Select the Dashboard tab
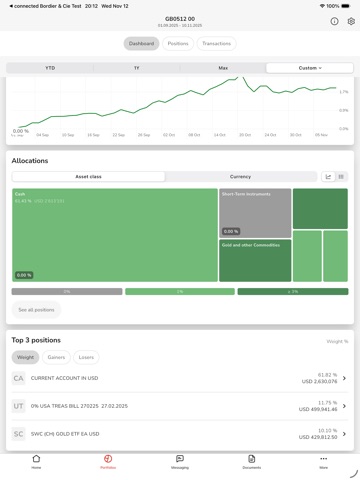Screen dimensions: 360x480 [141, 44]
